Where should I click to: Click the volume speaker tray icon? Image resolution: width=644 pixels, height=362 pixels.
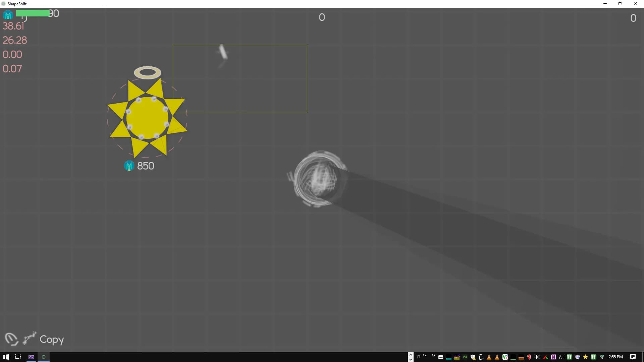coord(537,357)
